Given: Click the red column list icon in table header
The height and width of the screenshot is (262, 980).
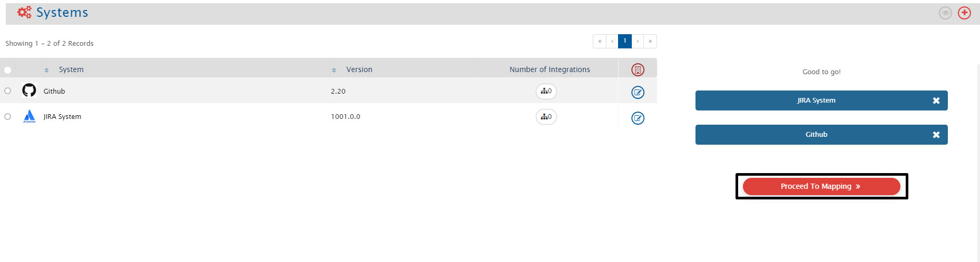Looking at the screenshot, I should coord(638,69).
